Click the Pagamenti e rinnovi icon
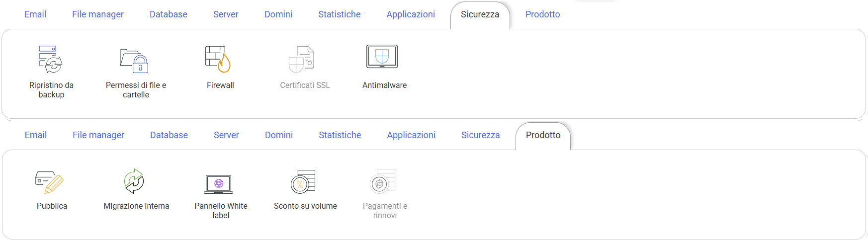The image size is (868, 240). pos(383,181)
